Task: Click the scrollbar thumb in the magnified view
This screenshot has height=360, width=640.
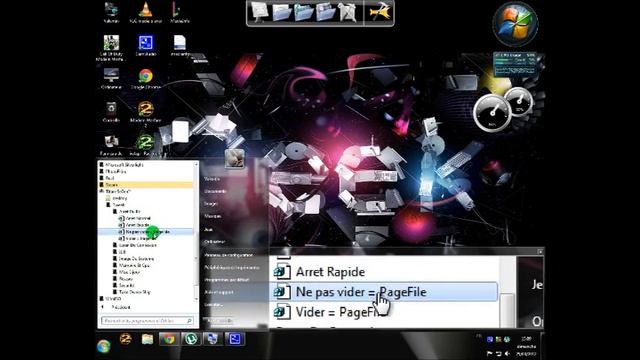Action: point(507,309)
